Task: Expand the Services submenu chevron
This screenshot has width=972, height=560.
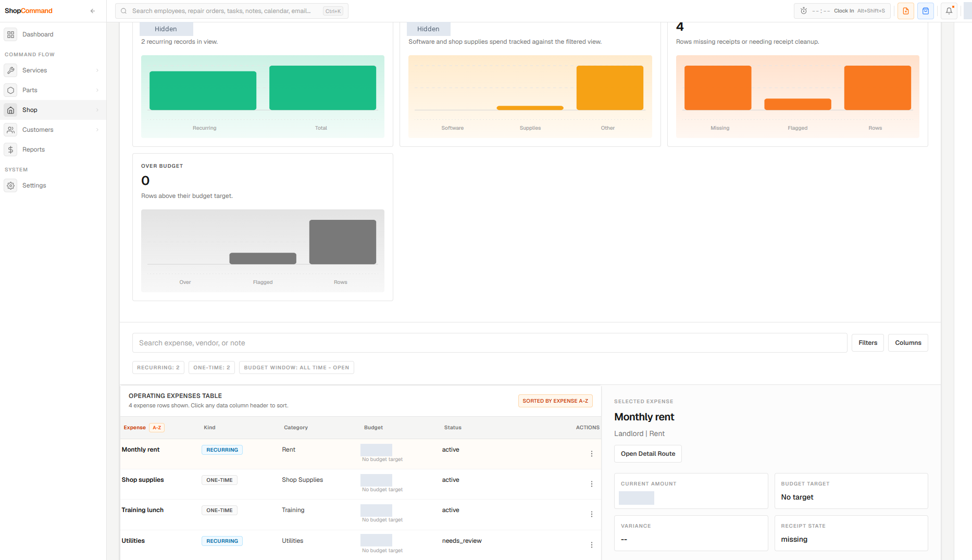Action: 97,70
